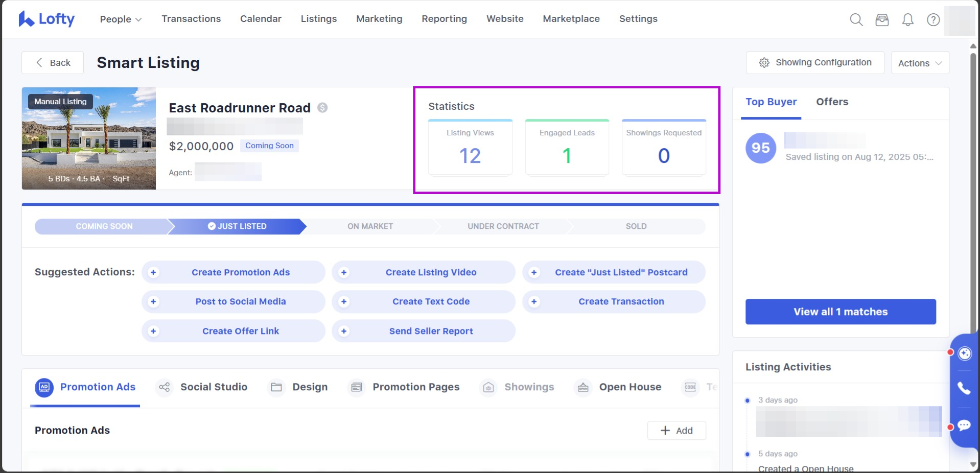The width and height of the screenshot is (980, 473).
Task: Click the listing property photo thumbnail
Action: tap(89, 138)
